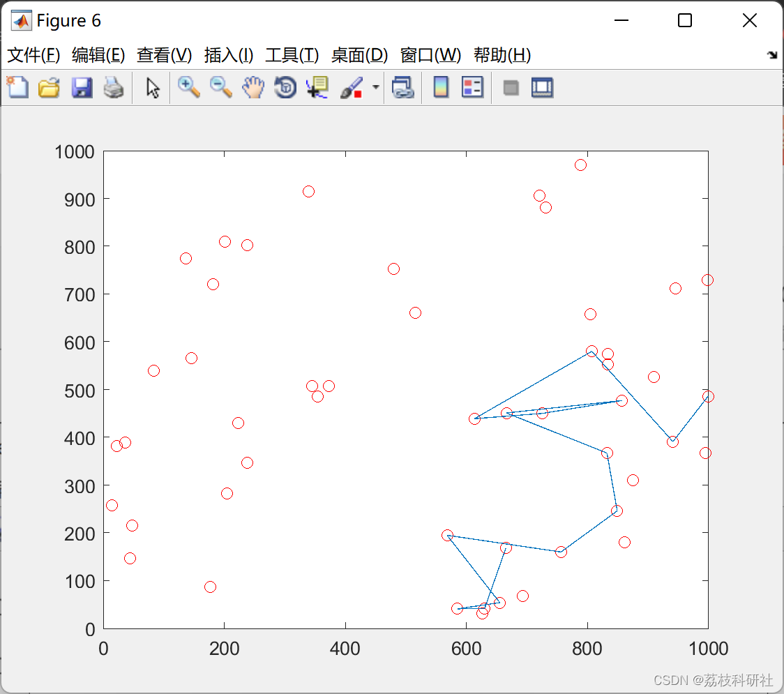Insert Legend via toolbar icon
The image size is (784, 694).
pos(472,87)
